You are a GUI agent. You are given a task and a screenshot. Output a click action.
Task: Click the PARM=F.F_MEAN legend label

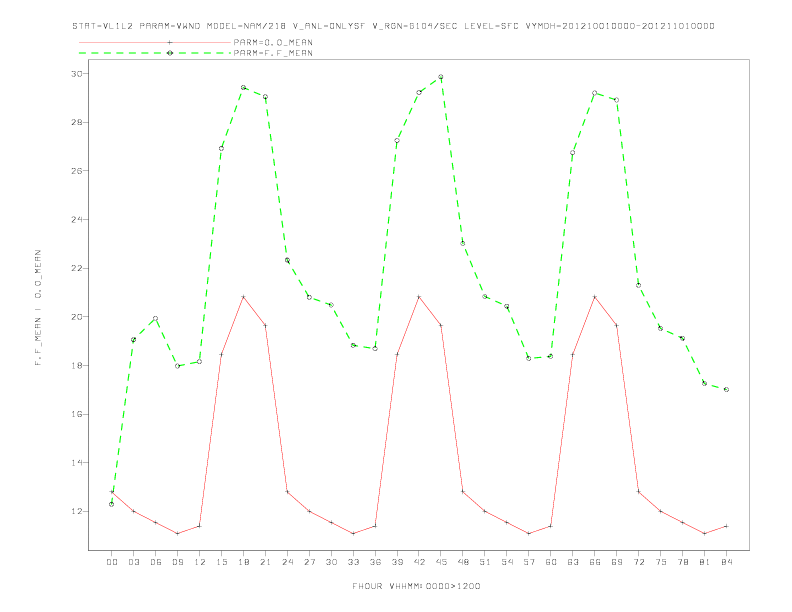coord(273,53)
